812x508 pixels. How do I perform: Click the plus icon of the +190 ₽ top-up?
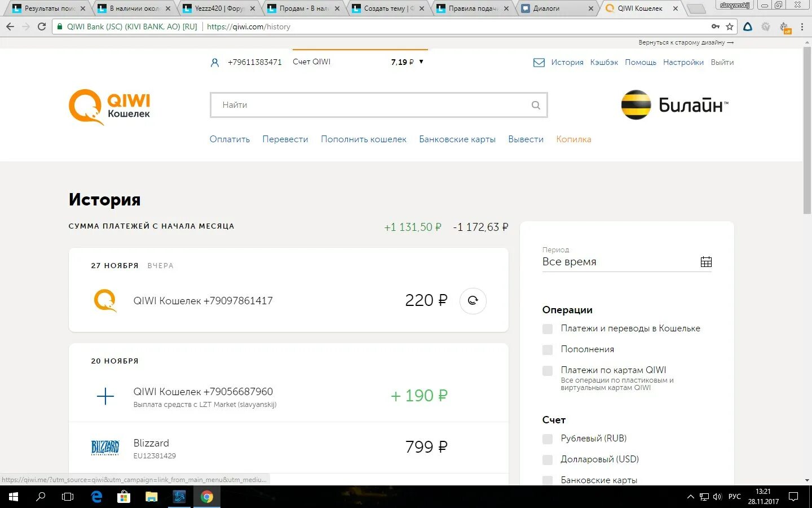105,396
